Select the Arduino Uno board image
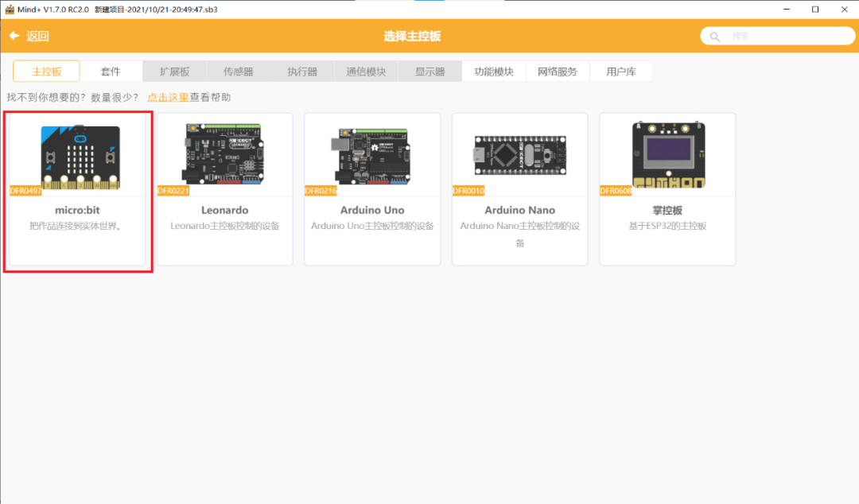Viewport: 859px width, 504px height. [x=371, y=156]
